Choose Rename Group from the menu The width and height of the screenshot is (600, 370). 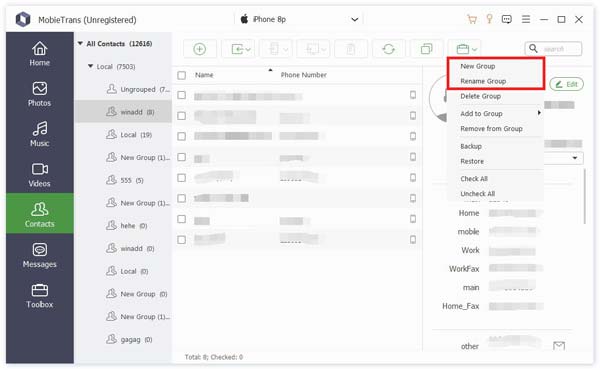483,81
